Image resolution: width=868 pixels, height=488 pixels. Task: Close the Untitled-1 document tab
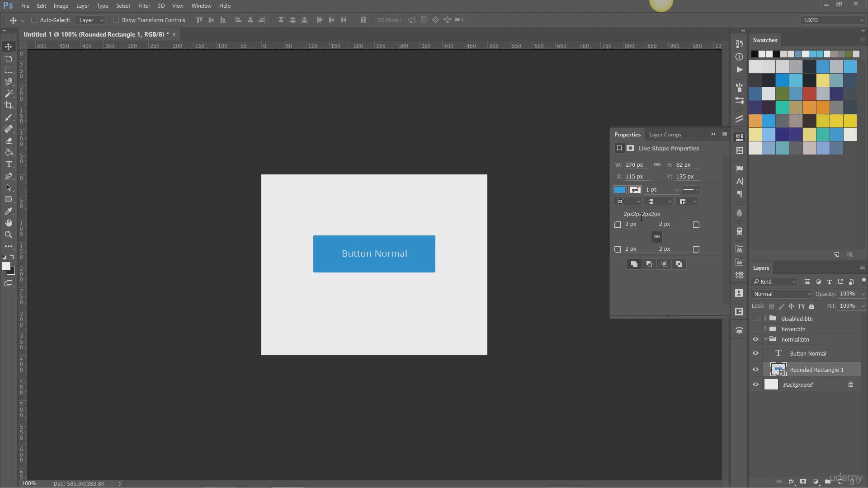pyautogui.click(x=174, y=34)
